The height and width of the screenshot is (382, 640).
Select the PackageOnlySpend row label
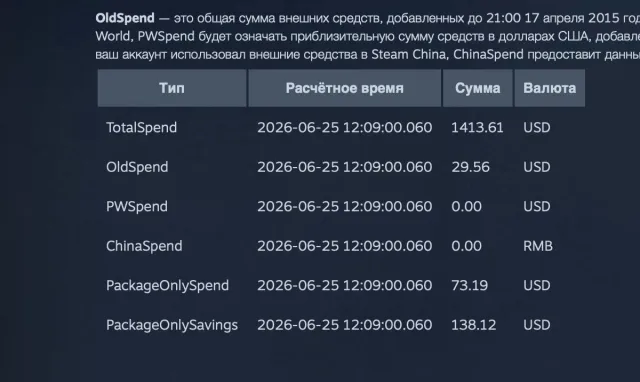click(x=167, y=286)
